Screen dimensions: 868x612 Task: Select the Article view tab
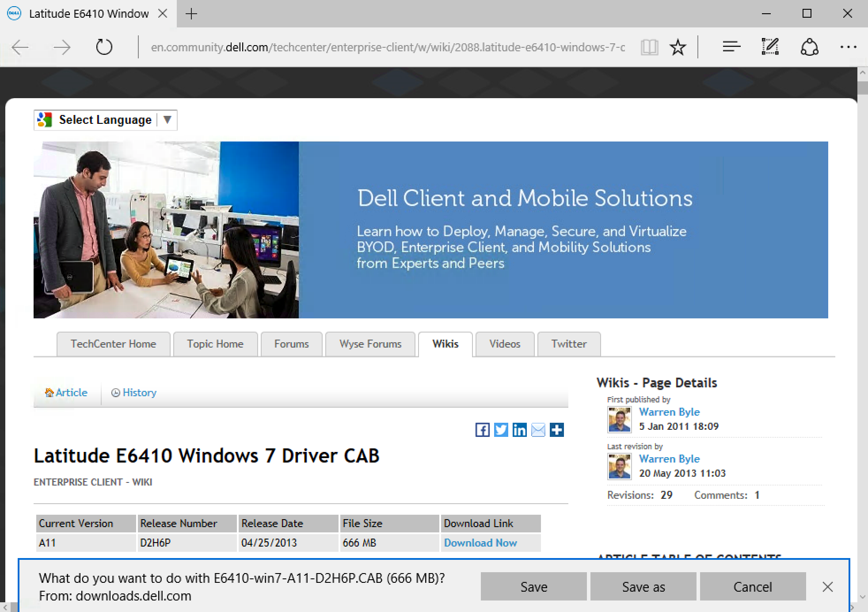(x=66, y=393)
